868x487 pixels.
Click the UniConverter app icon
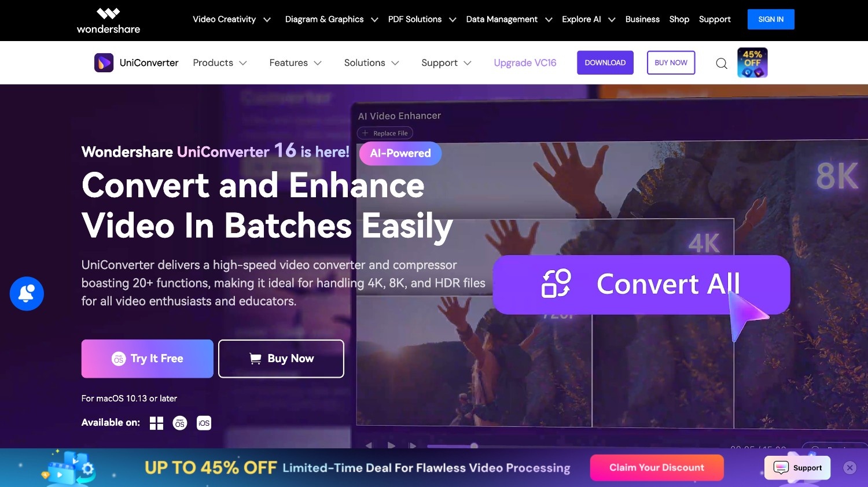pos(104,62)
